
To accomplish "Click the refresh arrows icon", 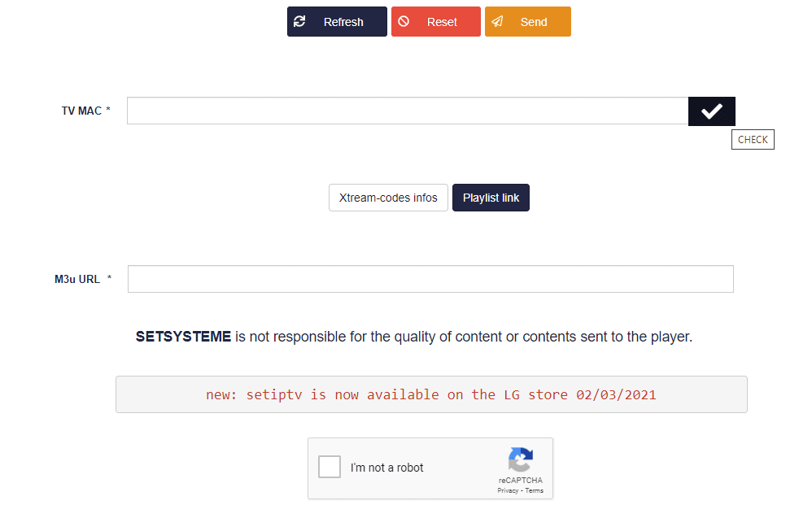I will click(x=299, y=21).
